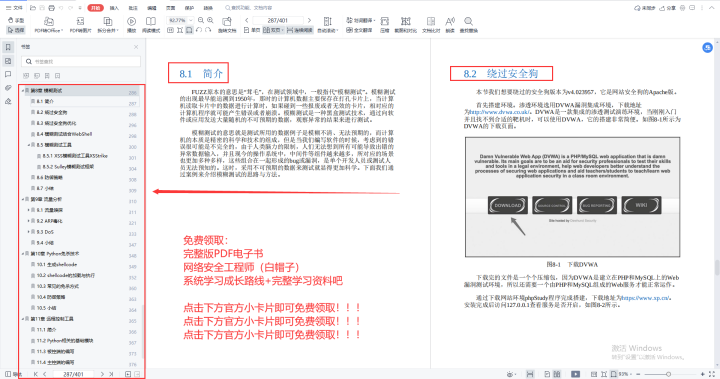This screenshot has width=720, height=379.
Task: Open the document compare (文档比对) tool
Action: 431,25
